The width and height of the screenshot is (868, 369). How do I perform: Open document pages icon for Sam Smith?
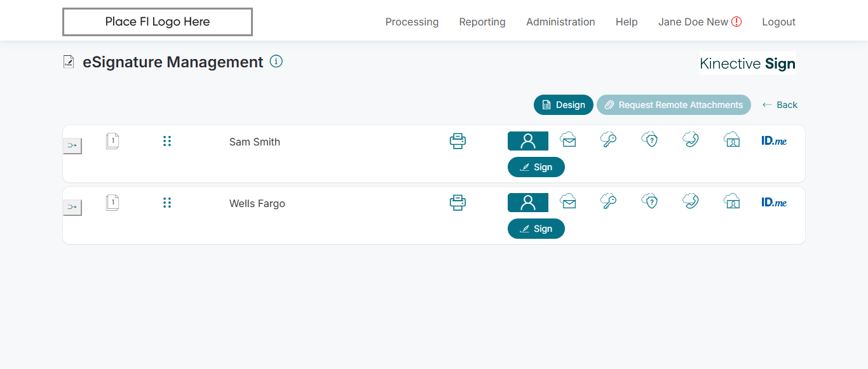click(x=112, y=141)
